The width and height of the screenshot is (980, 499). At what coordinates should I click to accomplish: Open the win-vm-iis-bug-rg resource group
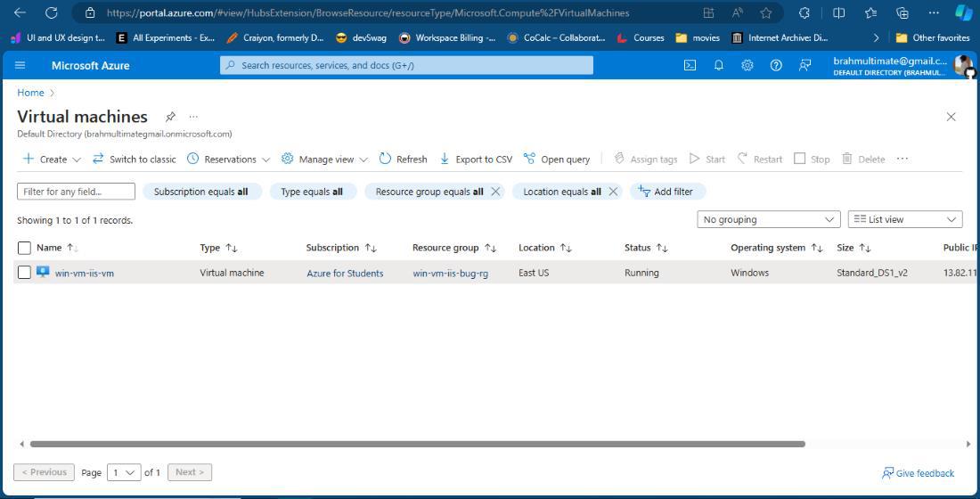point(451,274)
